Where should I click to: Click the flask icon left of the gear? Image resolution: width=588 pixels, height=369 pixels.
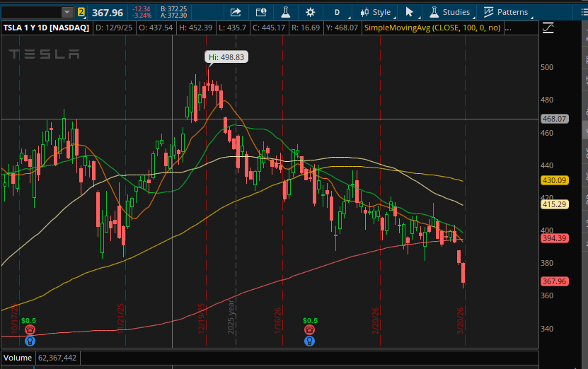[286, 12]
